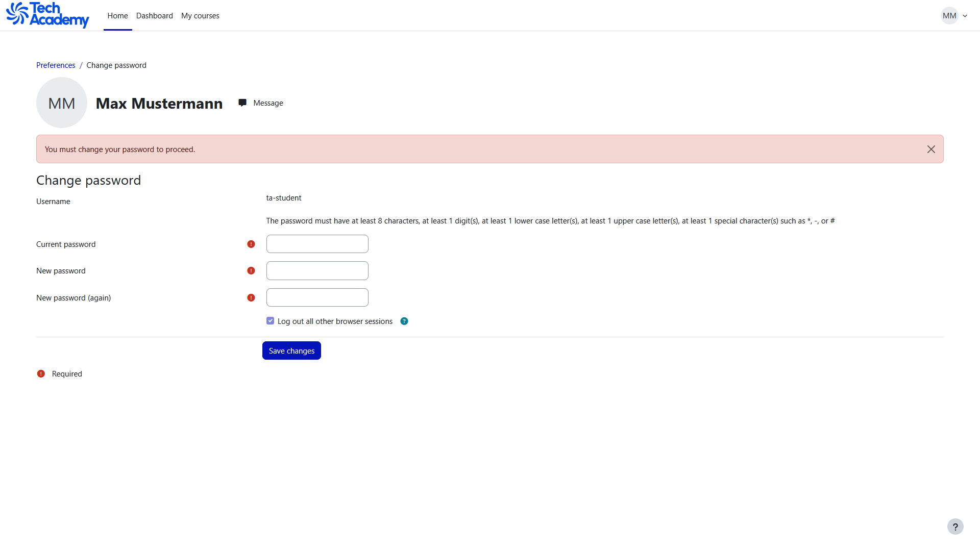Click the Message link next to name

click(268, 103)
